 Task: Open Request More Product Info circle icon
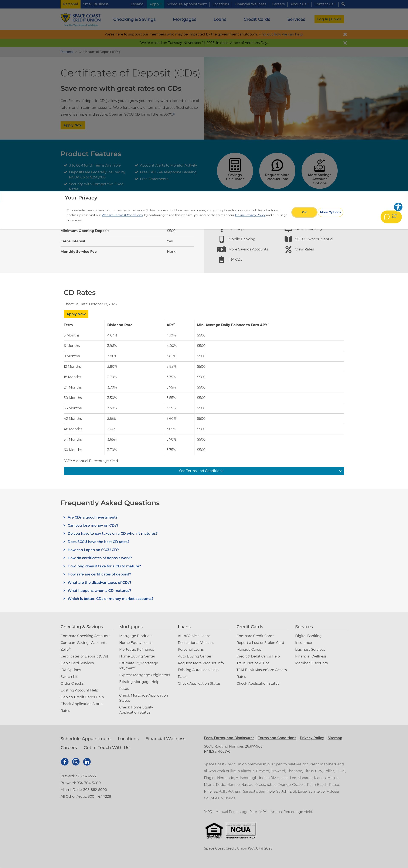277,171
